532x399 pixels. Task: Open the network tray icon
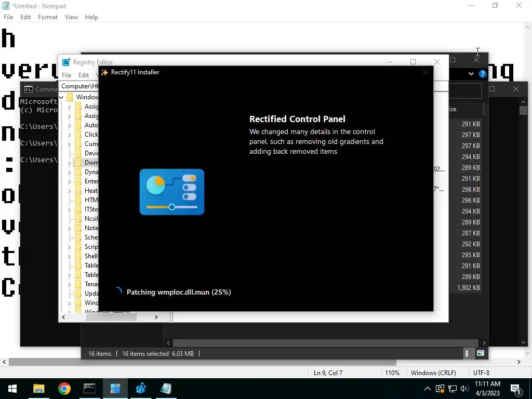tap(453, 389)
